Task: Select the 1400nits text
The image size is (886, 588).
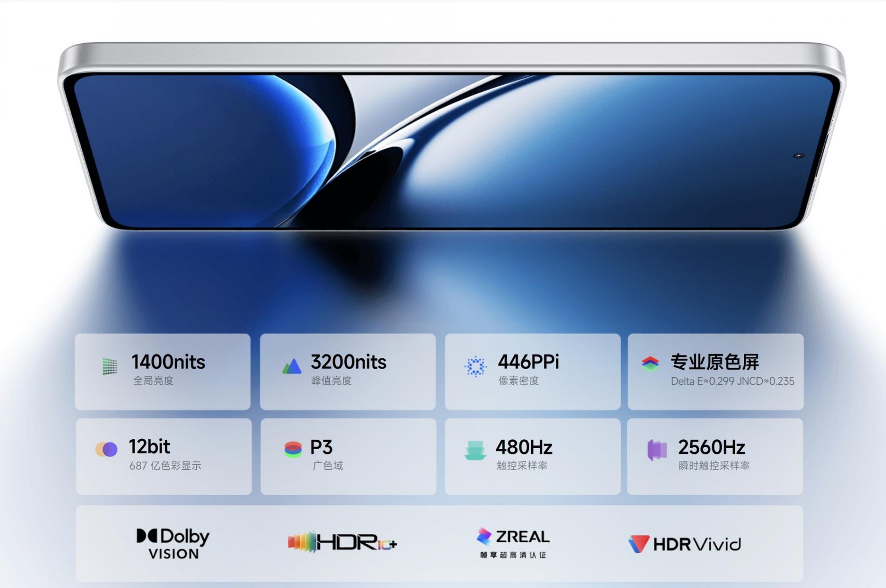Action: pos(168,362)
